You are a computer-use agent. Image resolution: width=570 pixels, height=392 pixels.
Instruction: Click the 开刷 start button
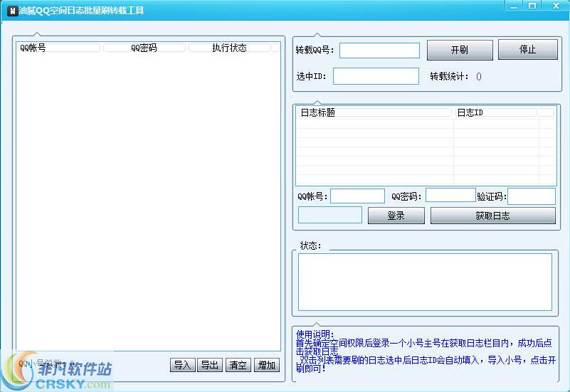pos(460,50)
